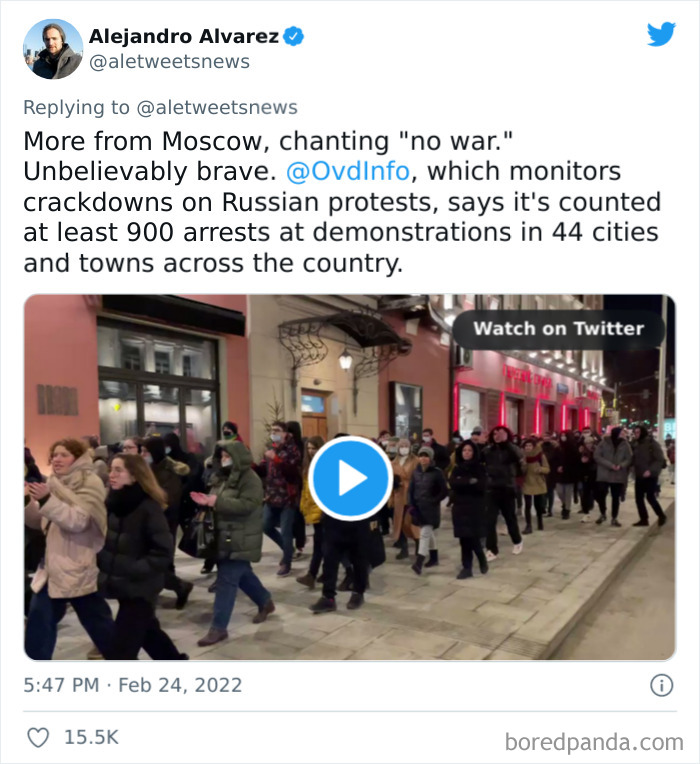Click the Alejandro Alvarez display name
The image size is (700, 764).
pyautogui.click(x=184, y=37)
